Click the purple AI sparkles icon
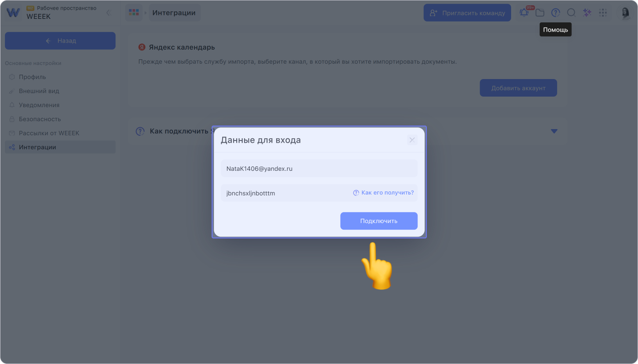The width and height of the screenshot is (638, 364). tap(587, 13)
